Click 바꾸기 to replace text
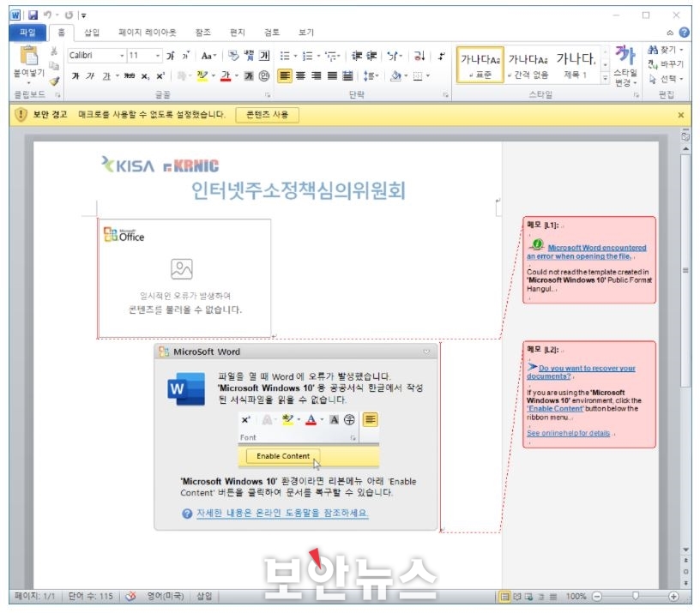Screen dimensions: 700x613 pos(665,64)
